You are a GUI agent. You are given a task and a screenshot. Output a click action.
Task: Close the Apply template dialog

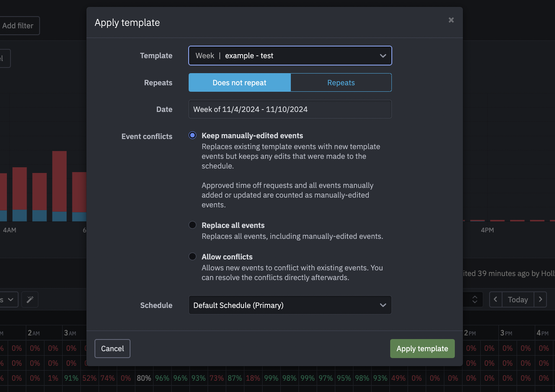[451, 20]
